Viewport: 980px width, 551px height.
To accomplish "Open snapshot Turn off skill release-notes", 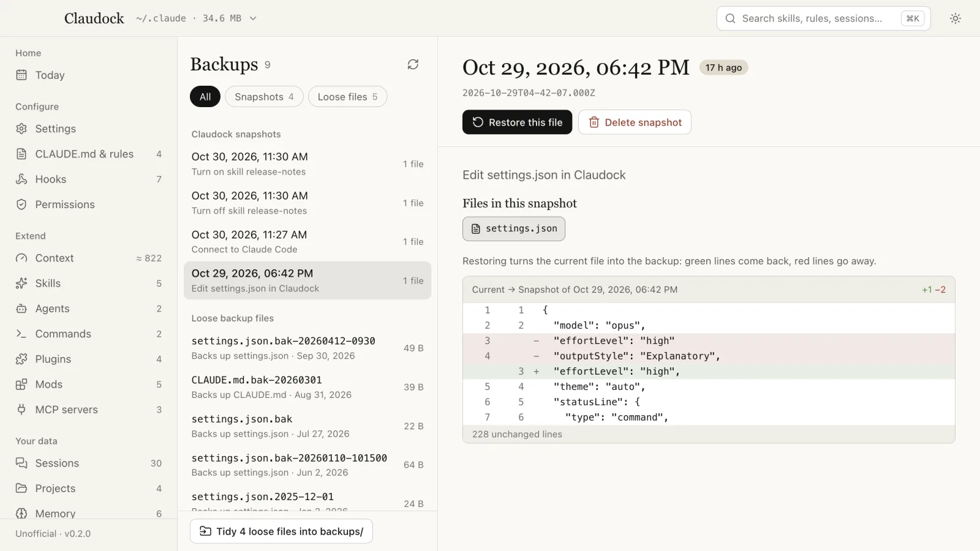I will pyautogui.click(x=307, y=203).
